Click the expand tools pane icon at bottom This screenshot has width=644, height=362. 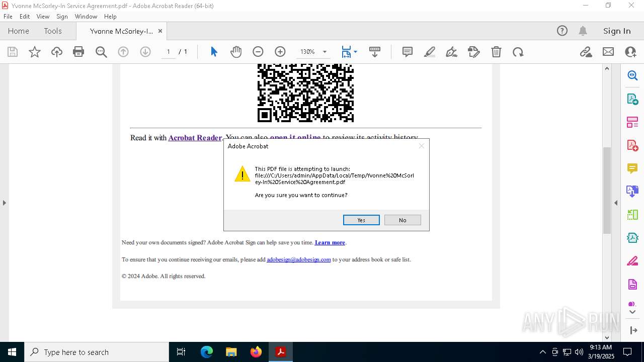(633, 330)
